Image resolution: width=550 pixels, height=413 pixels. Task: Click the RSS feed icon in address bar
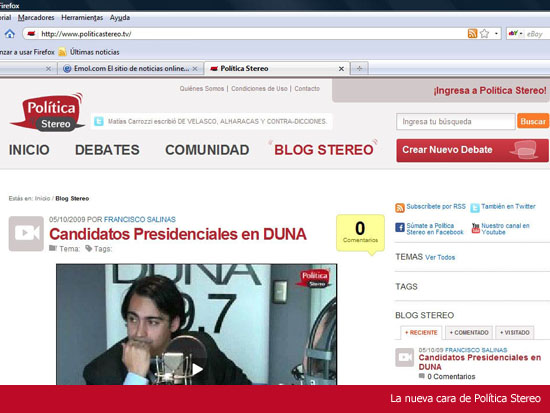pos(472,34)
